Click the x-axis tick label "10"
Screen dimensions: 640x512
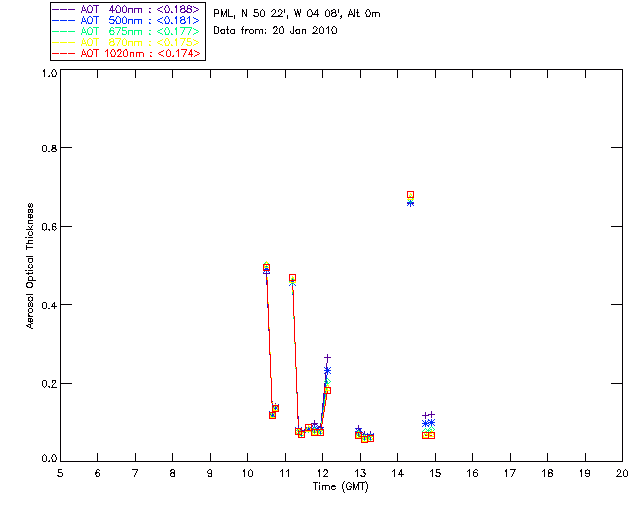tap(247, 473)
